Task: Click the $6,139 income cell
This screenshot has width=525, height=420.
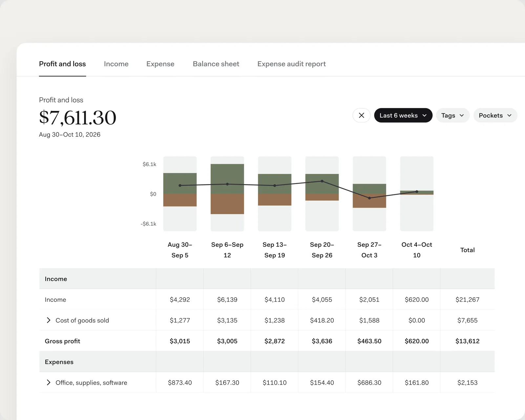Action: tap(227, 300)
